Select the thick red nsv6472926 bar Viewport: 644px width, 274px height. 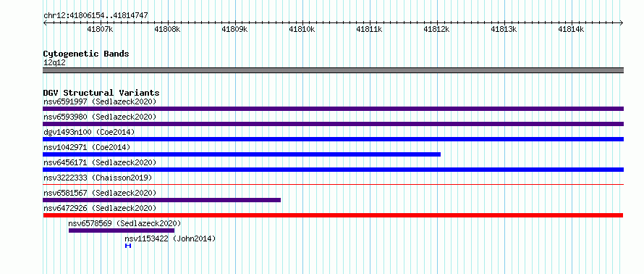[333, 215]
